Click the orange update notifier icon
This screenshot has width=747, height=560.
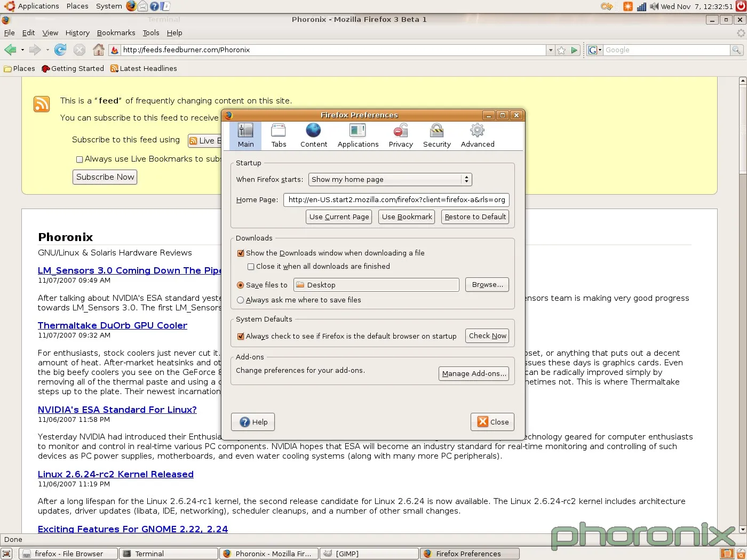(628, 6)
